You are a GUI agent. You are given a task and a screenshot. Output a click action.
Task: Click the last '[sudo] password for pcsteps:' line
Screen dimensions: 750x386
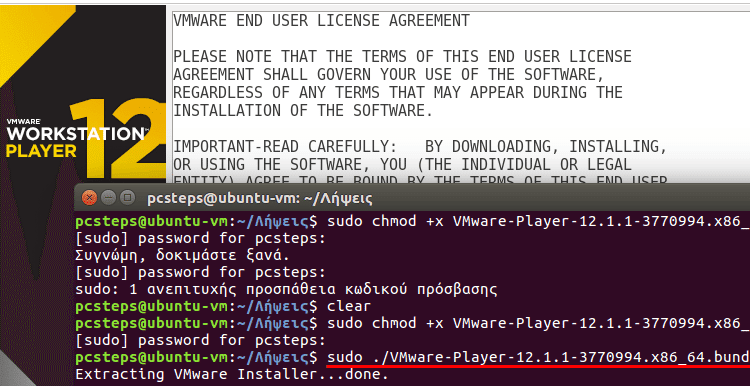coord(200,340)
